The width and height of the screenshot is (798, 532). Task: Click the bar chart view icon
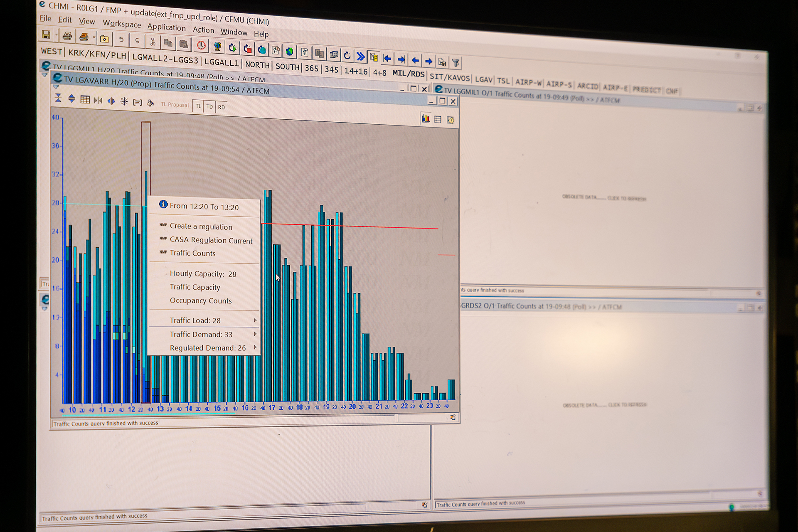[424, 119]
